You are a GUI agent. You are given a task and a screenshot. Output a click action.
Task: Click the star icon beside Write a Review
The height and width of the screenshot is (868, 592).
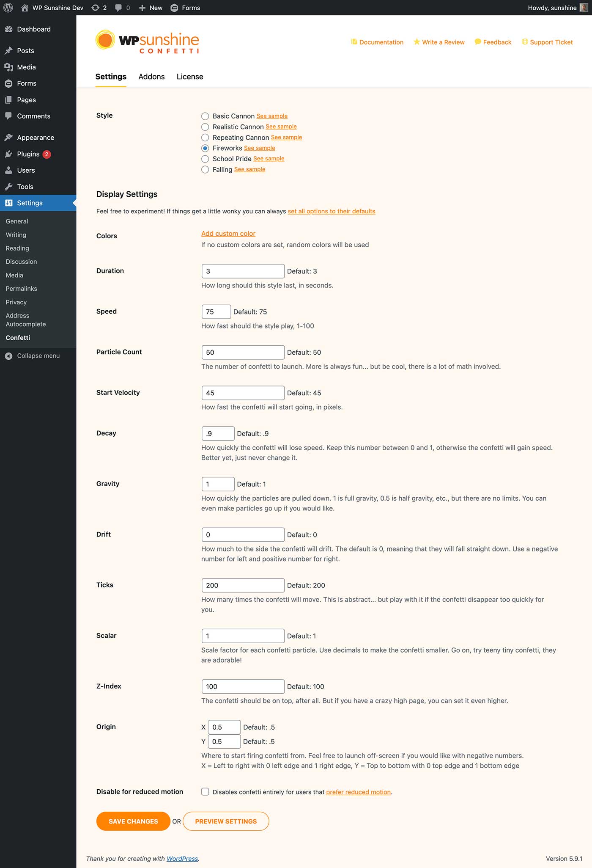417,41
